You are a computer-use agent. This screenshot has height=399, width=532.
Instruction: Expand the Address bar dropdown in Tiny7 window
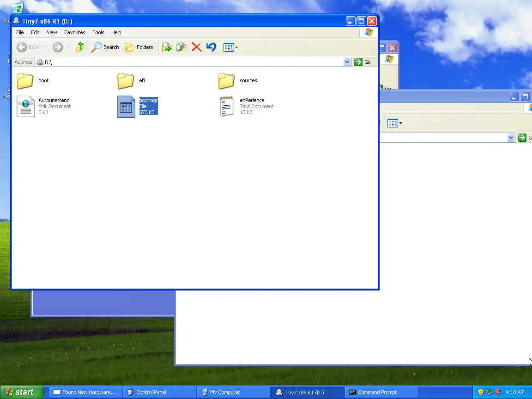[x=347, y=62]
